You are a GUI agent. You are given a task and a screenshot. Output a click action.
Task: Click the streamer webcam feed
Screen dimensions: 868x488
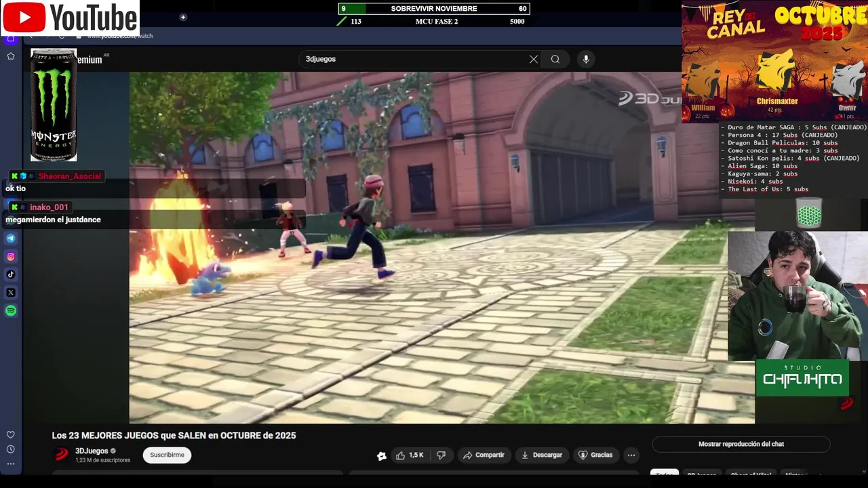pyautogui.click(x=797, y=296)
